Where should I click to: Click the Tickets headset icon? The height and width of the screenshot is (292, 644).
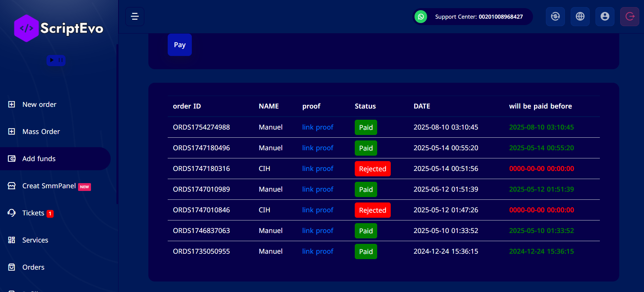[12, 213]
